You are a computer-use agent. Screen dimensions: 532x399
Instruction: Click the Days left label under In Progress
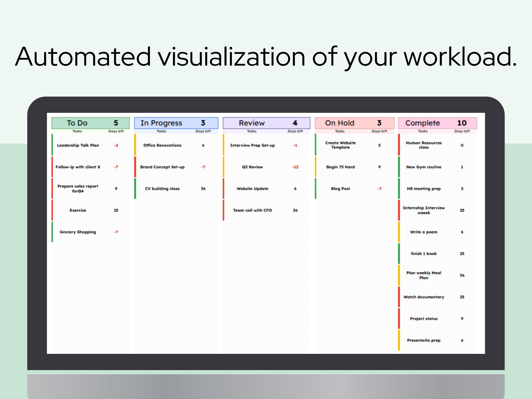[203, 131]
